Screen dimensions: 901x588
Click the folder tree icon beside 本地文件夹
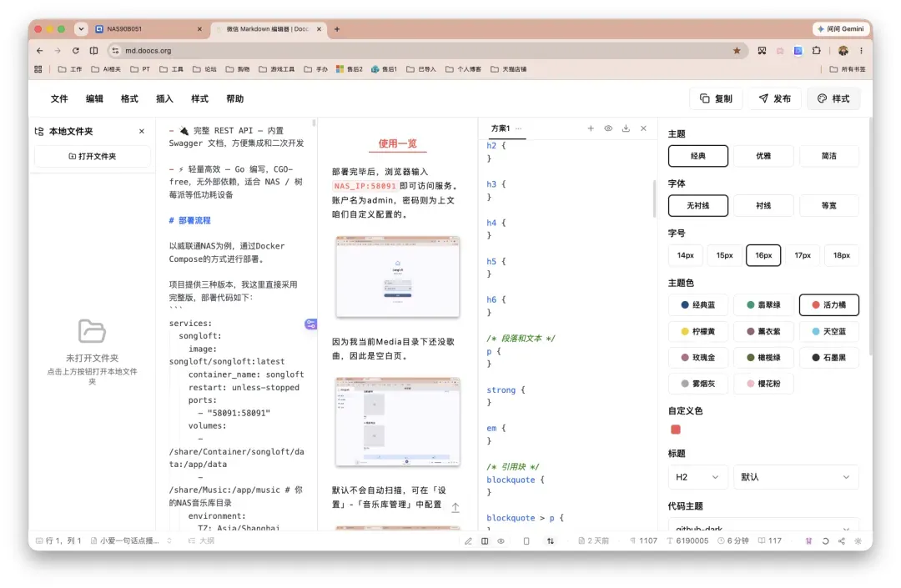39,132
